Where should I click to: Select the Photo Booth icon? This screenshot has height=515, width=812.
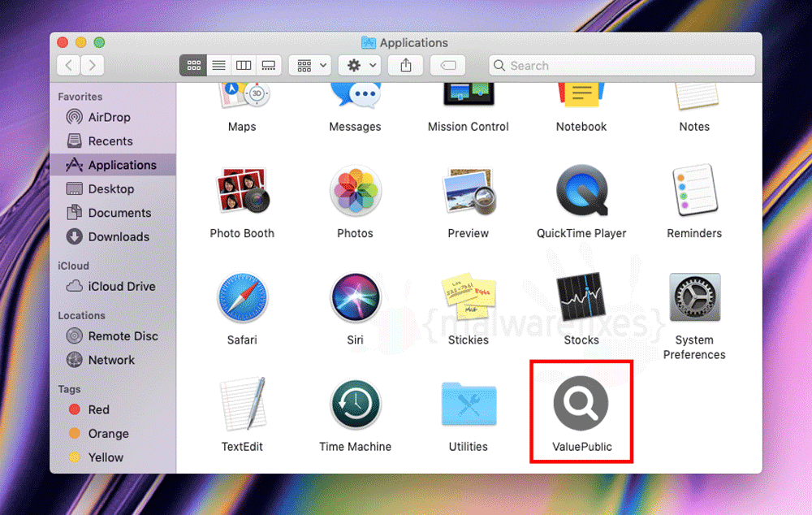(x=242, y=191)
